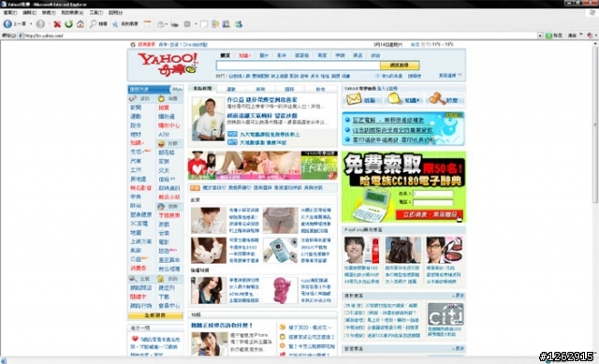
Task: Print the page using the printer icon
Action: 175,24
